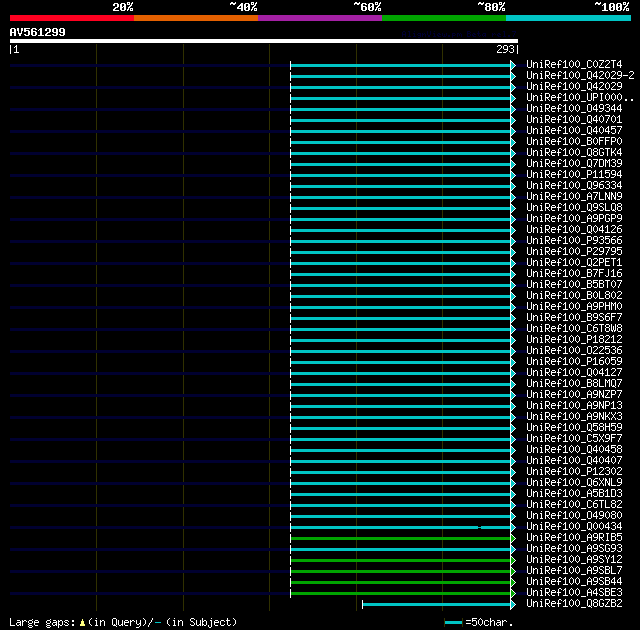Open the UniRef100_Q00434 label
640x630 pixels.
coord(574,527)
